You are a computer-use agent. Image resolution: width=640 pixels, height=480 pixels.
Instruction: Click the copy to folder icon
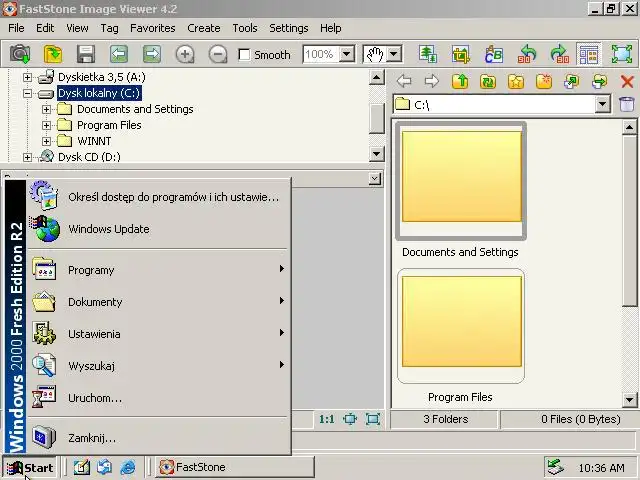tap(571, 81)
